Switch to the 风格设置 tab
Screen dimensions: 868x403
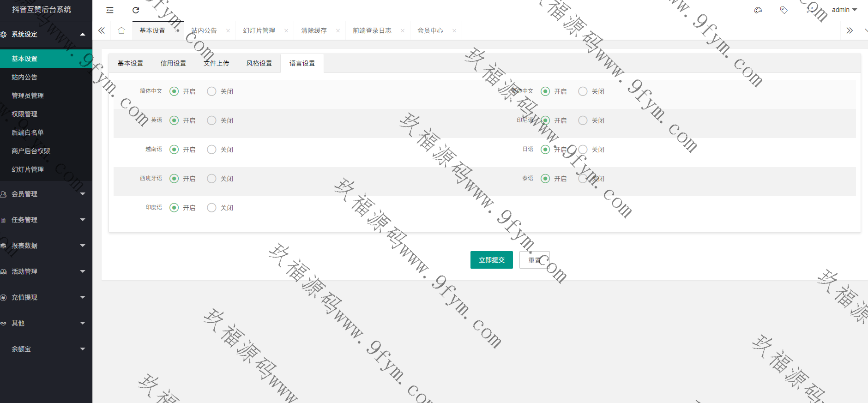[x=259, y=63]
